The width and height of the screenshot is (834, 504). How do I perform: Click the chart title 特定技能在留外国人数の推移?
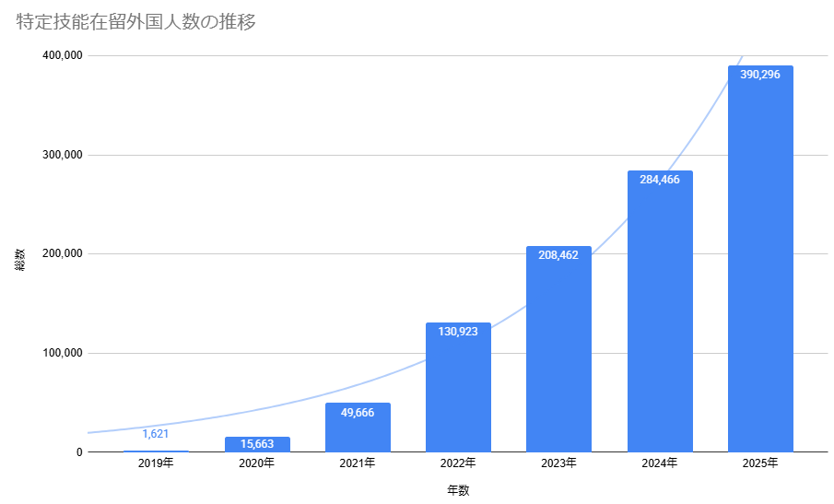136,23
